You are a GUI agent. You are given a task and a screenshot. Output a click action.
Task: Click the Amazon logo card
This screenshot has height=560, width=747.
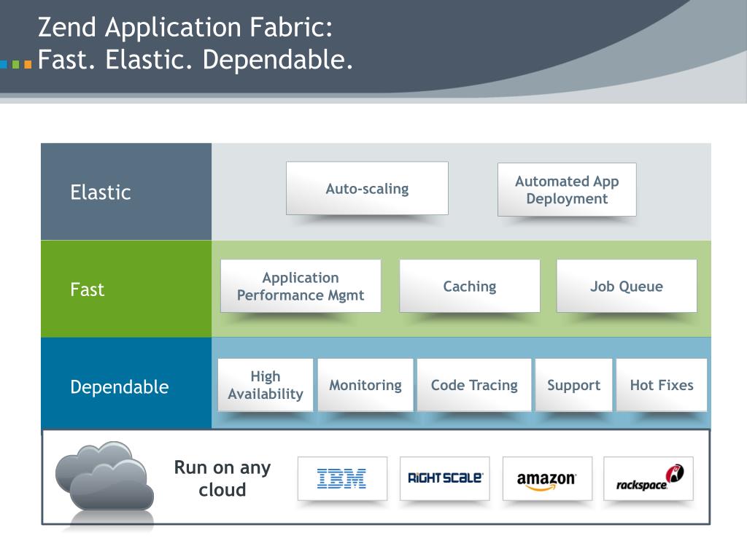[x=547, y=478]
